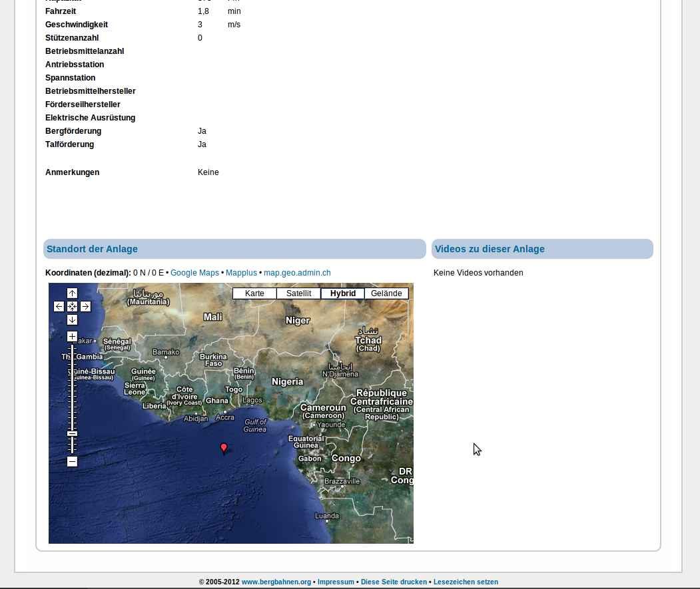The image size is (700, 589).
Task: Switch the map to Karte view
Action: tap(254, 294)
